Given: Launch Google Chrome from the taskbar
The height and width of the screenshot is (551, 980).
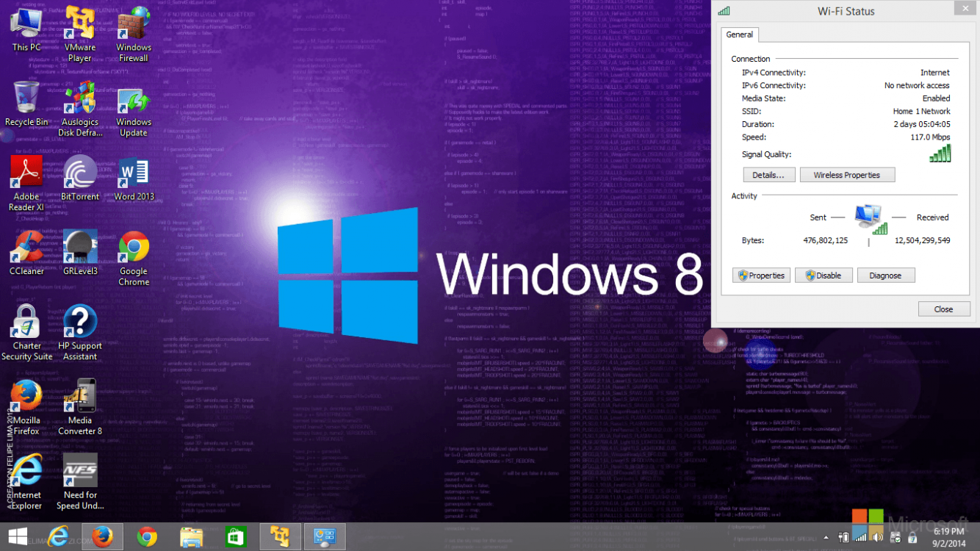Looking at the screenshot, I should click(147, 537).
